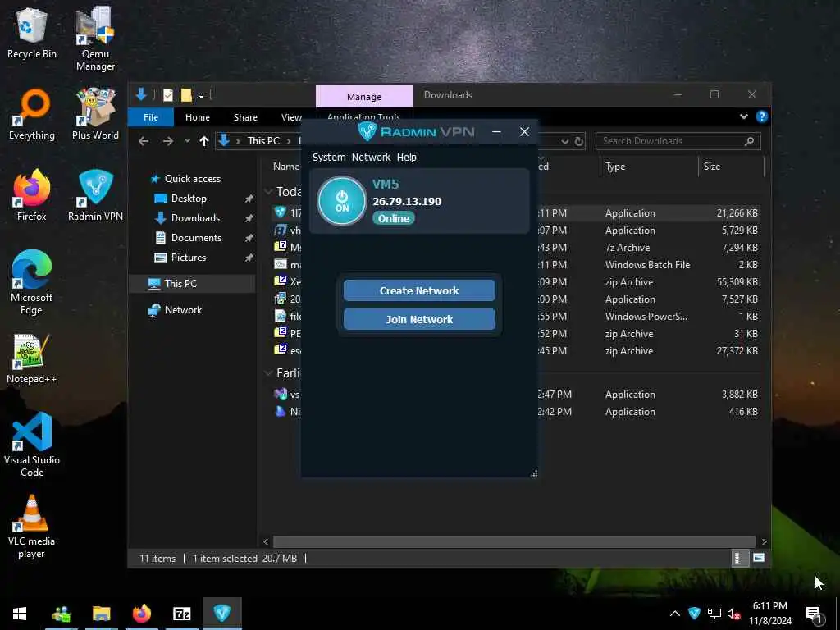Open the Customize Quick Access Toolbar dropdown
The width and height of the screenshot is (840, 630).
pyautogui.click(x=202, y=95)
